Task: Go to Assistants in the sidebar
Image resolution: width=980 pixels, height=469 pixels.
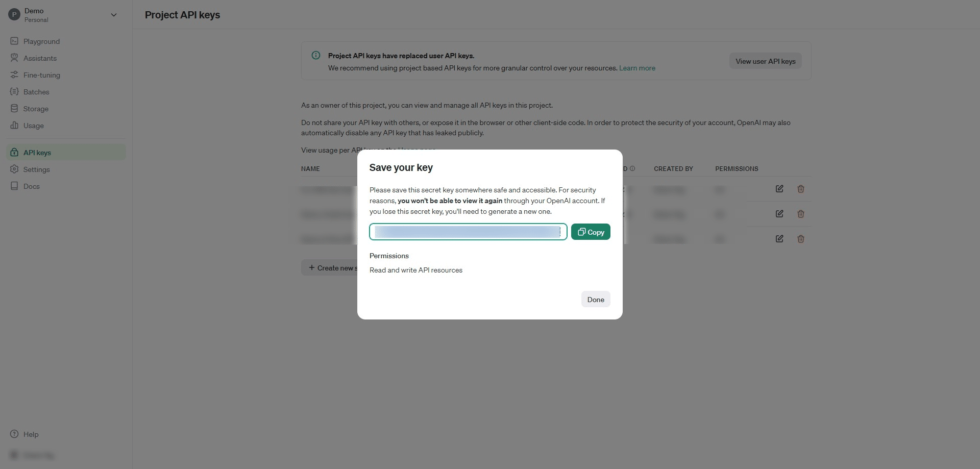Action: 40,58
